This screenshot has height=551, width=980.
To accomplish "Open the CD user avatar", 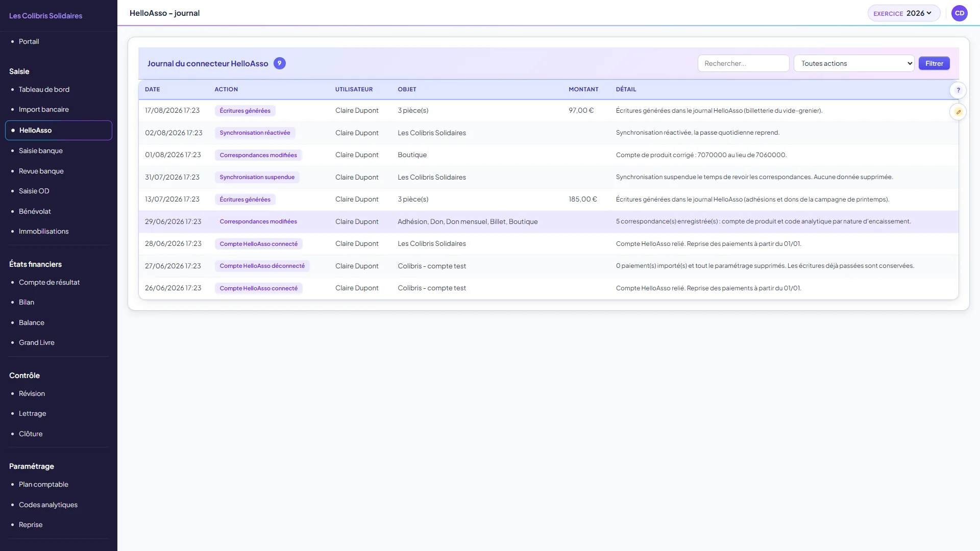I will tap(960, 13).
